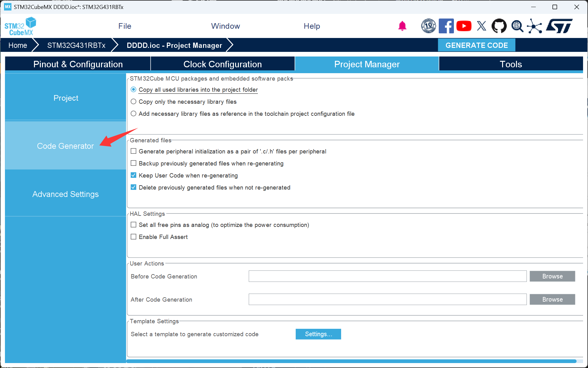Viewport: 588px width, 368px height.
Task: Click the ST community network icon
Action: (x=535, y=26)
